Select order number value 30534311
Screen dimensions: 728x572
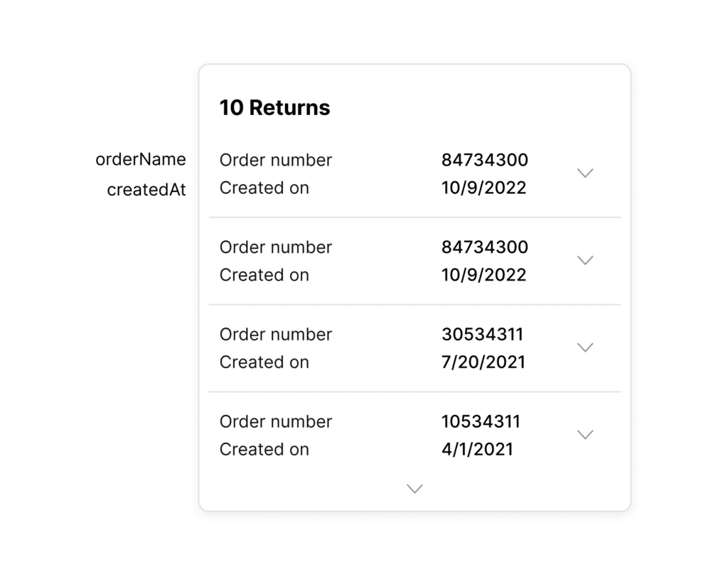pyautogui.click(x=483, y=335)
